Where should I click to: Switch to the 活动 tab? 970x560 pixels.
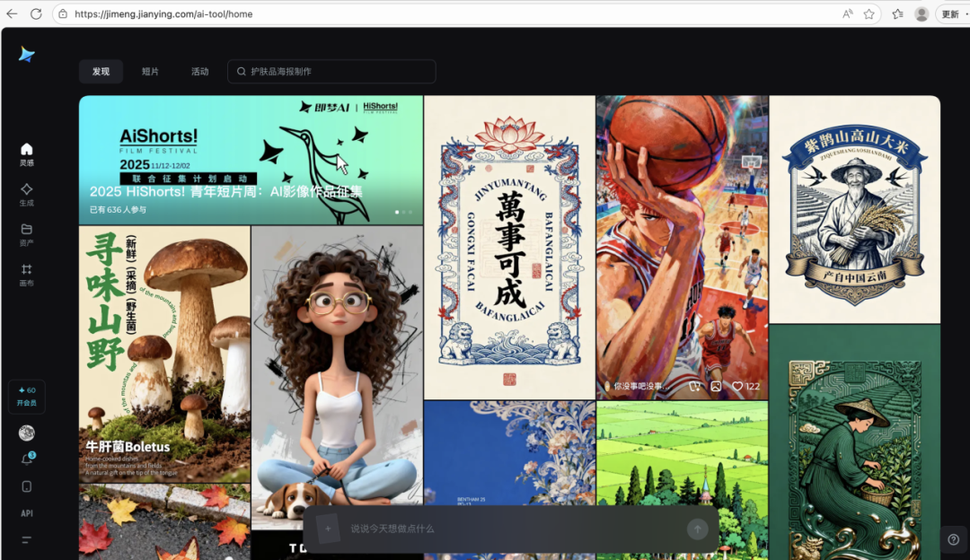pos(199,71)
